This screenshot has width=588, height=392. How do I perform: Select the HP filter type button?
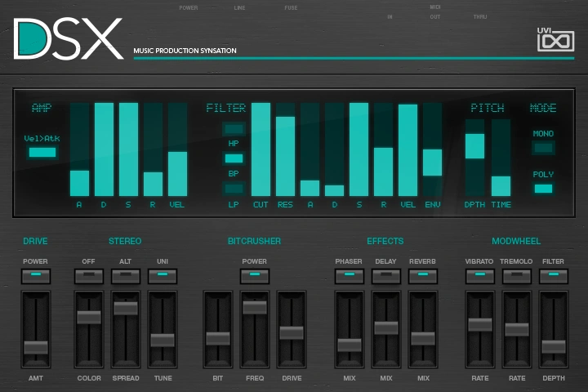tap(234, 129)
